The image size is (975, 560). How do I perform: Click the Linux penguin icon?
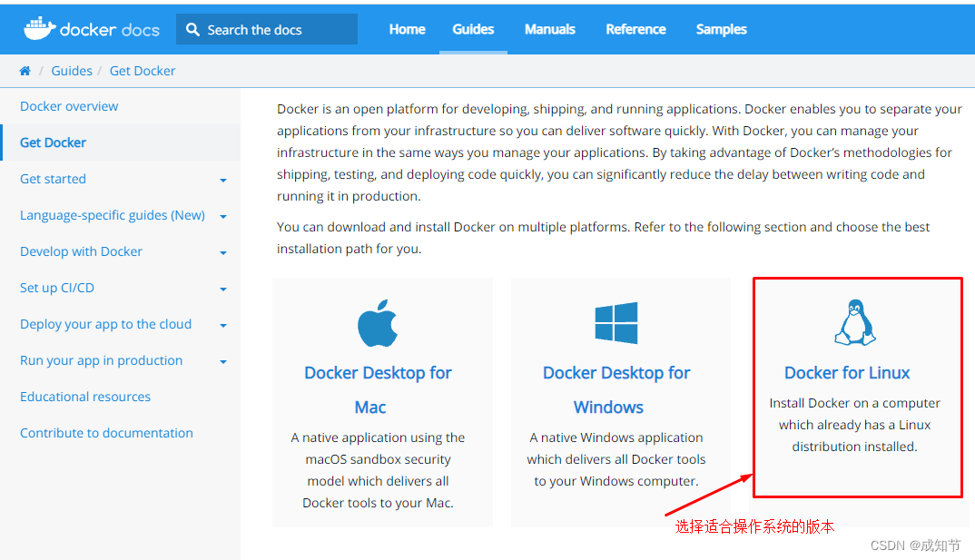pyautogui.click(x=855, y=322)
